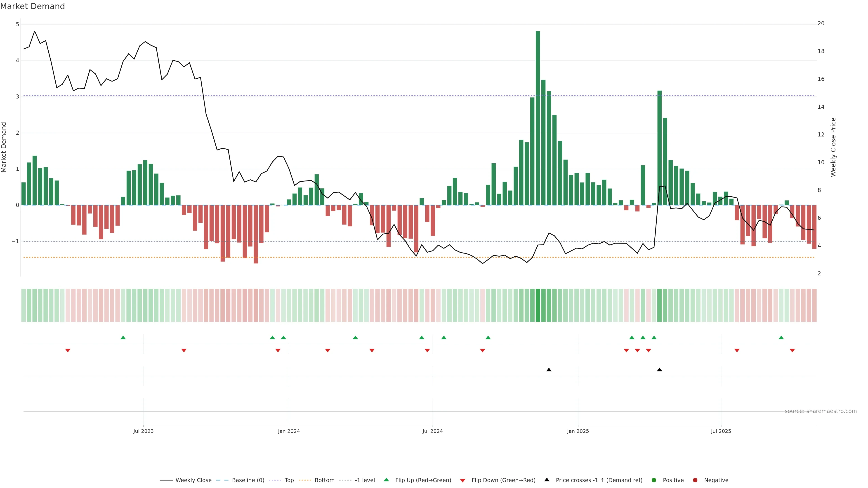Click the second black price-cross triangle marker
868x488 pixels.
[x=659, y=370]
